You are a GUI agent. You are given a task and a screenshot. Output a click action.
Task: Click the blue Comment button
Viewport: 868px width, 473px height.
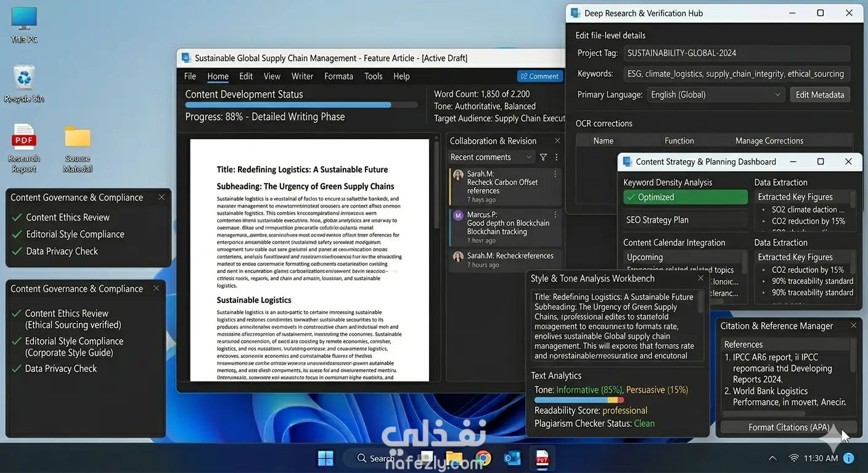[539, 76]
